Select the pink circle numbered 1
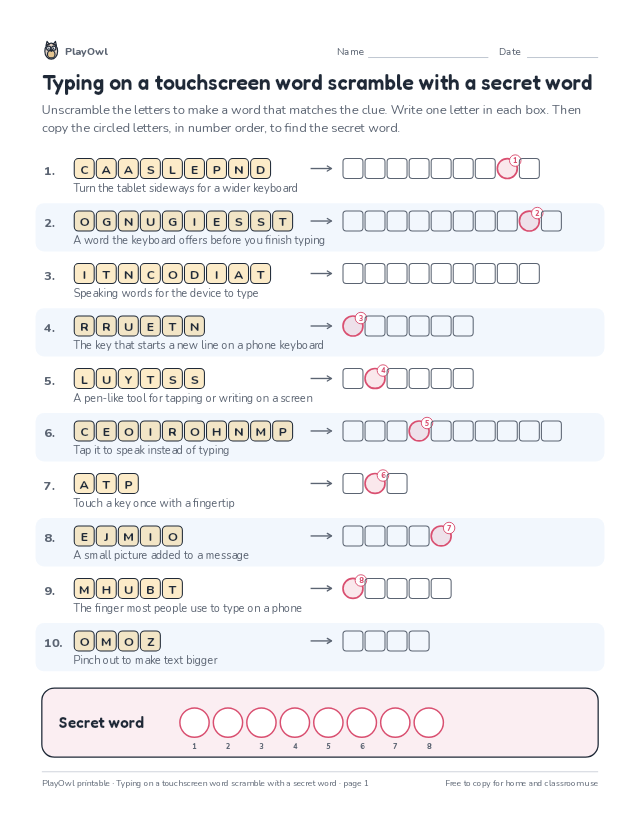Viewport: 640px width, 828px height. [x=507, y=168]
